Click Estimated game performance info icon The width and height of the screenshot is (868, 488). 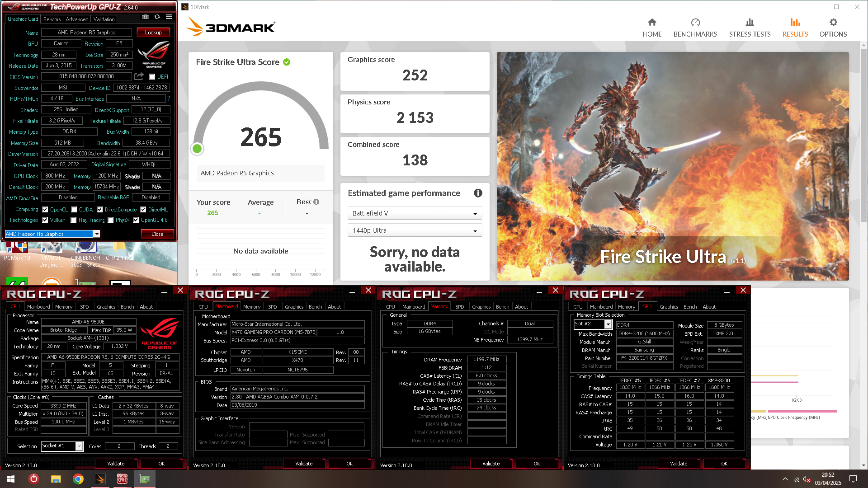478,193
